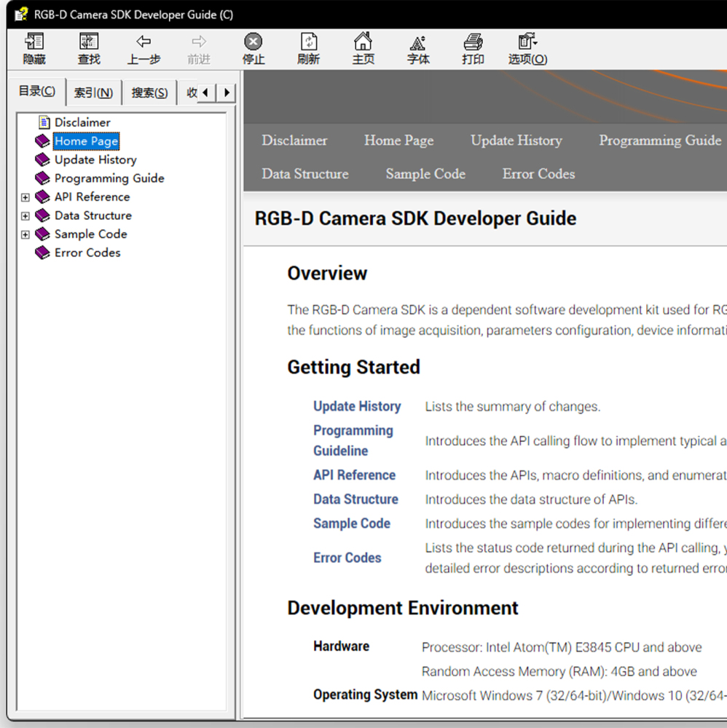
Task: Select Disclaimer in the contents tree
Action: pyautogui.click(x=82, y=122)
